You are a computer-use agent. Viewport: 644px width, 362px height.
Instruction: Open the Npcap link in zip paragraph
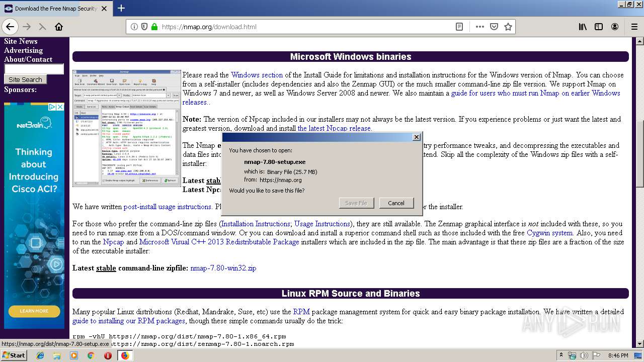click(x=113, y=242)
